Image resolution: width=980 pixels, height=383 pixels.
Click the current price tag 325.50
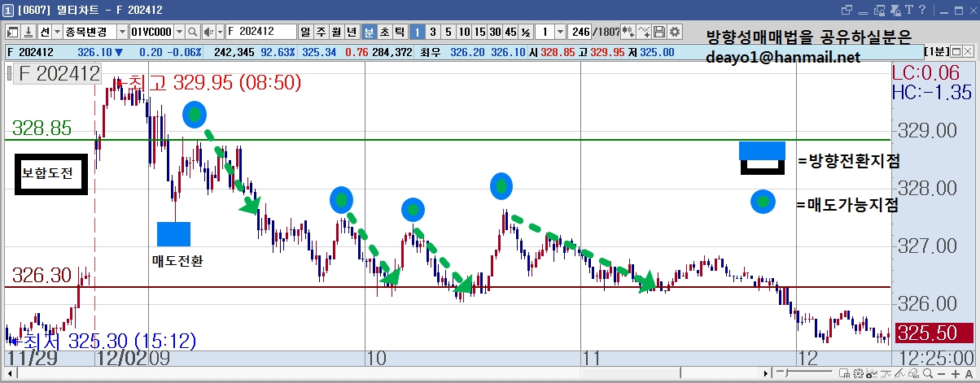pos(933,333)
